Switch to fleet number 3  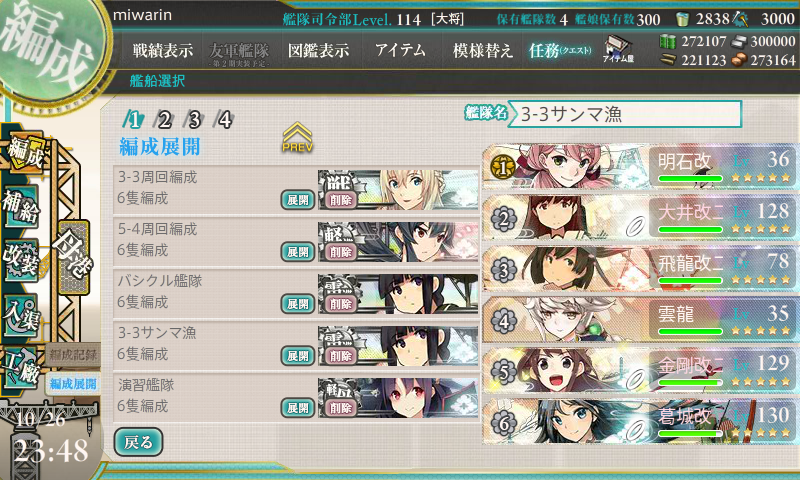point(194,120)
